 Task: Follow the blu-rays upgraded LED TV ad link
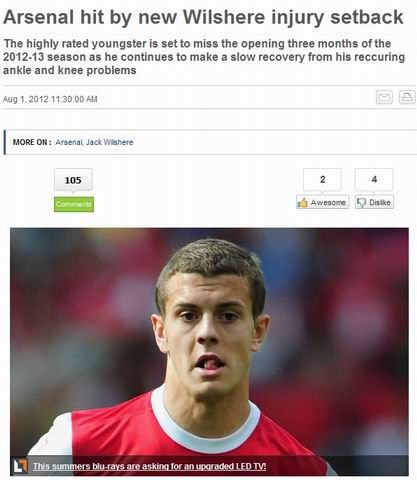pyautogui.click(x=149, y=466)
